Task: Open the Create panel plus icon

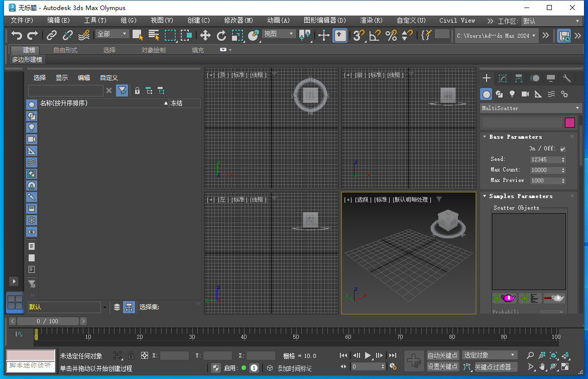Action: click(486, 78)
